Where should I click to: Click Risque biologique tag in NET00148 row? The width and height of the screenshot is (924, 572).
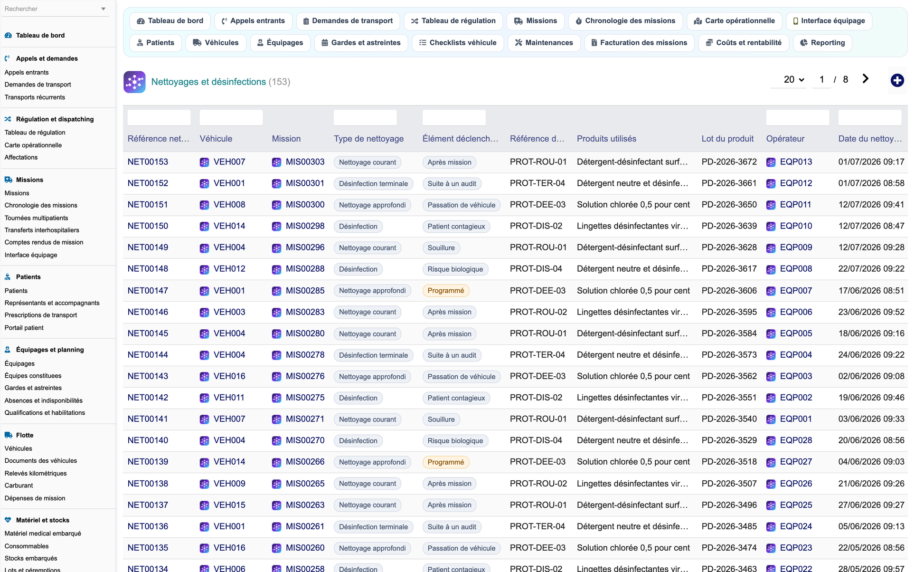[x=455, y=269]
